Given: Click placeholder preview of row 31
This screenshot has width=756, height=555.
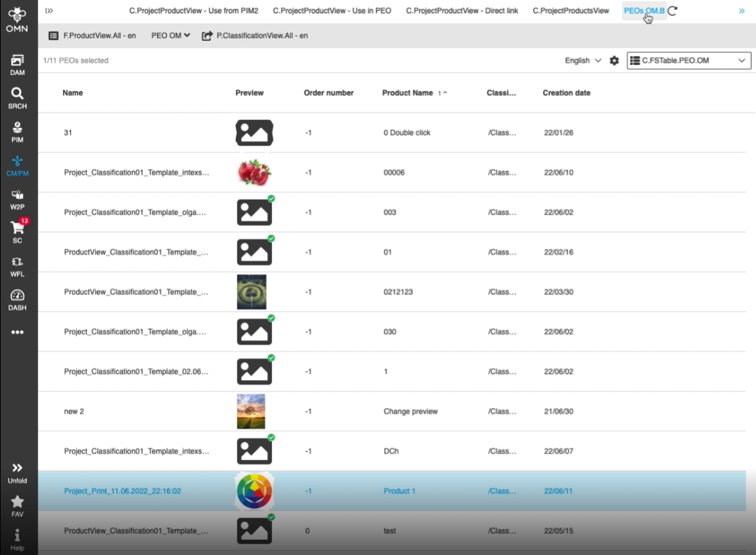Looking at the screenshot, I should point(255,133).
